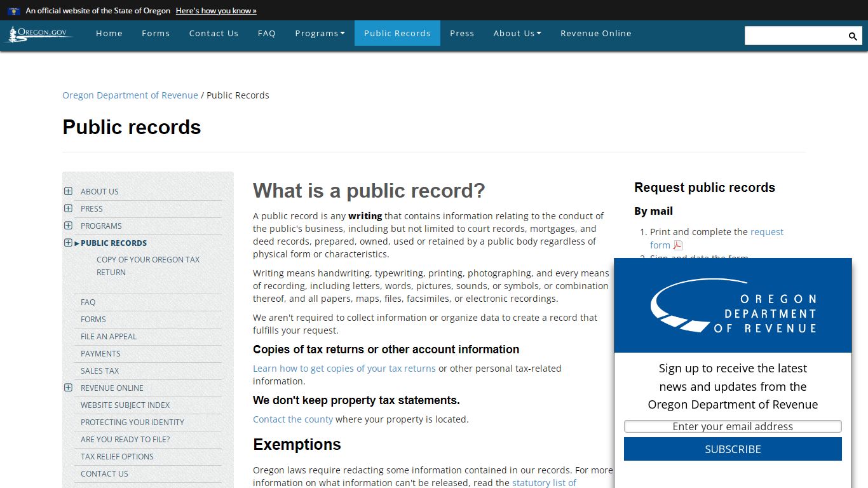The width and height of the screenshot is (868, 488).
Task: Click the site search field
Action: tap(795, 36)
